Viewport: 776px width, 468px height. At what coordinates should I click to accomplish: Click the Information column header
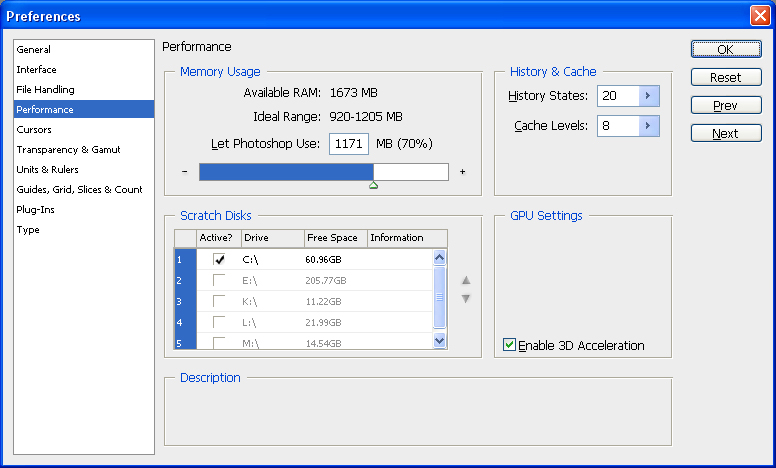click(x=407, y=238)
